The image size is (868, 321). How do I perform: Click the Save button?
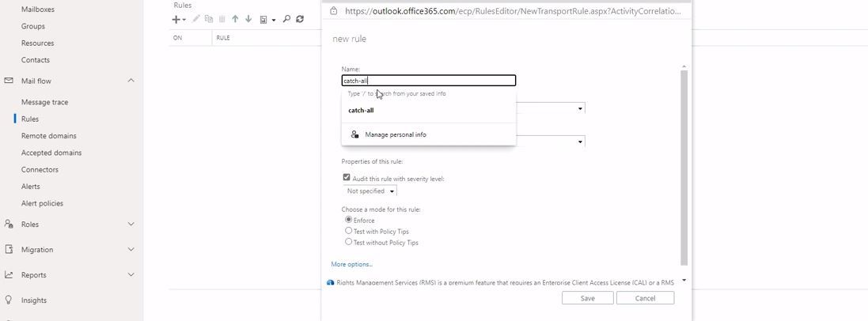(x=587, y=298)
